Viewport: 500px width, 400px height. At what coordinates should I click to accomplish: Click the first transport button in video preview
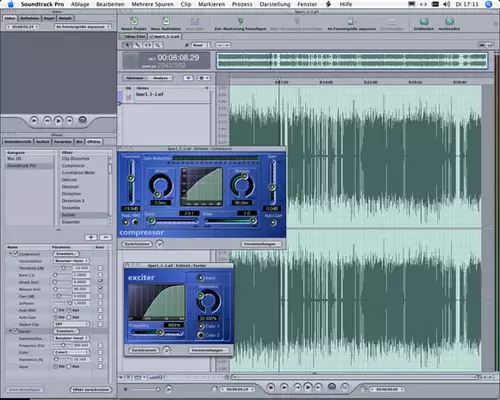click(34, 120)
